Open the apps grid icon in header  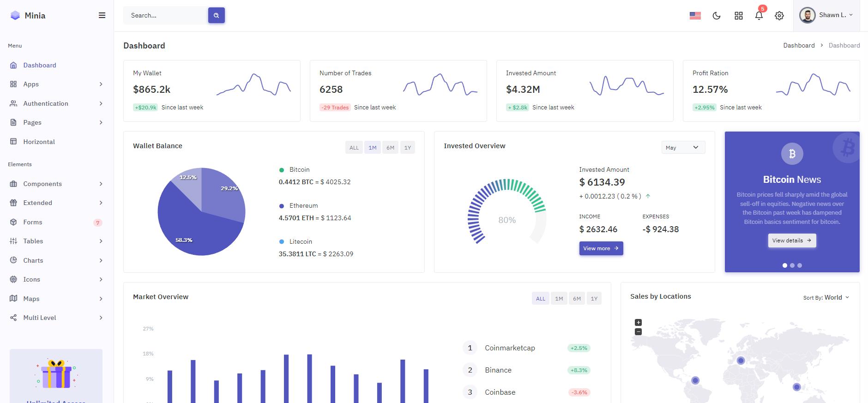[739, 16]
